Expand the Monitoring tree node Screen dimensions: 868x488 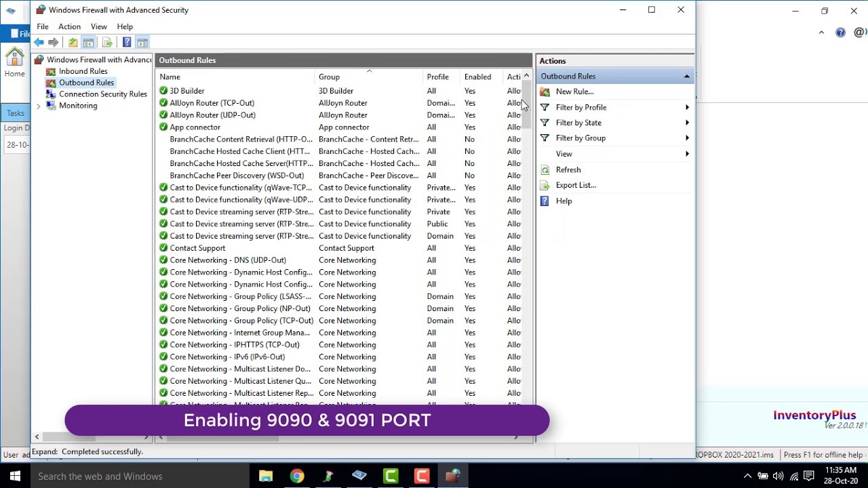[39, 106]
